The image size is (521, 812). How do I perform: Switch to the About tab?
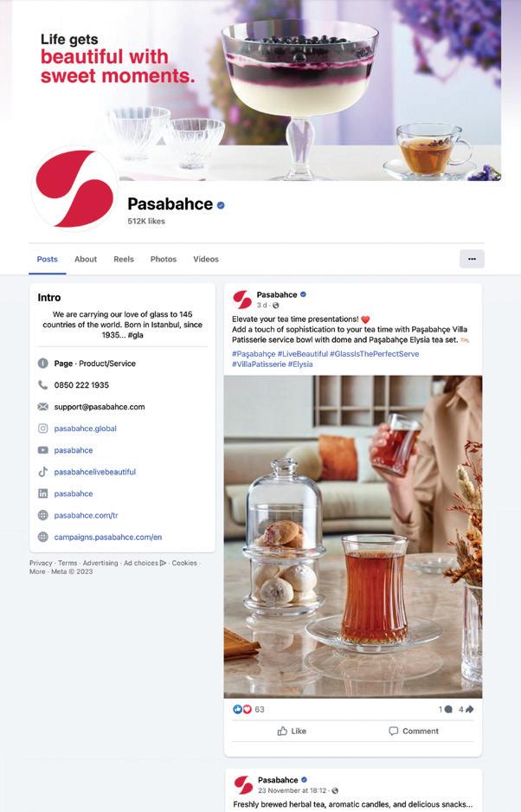[86, 259]
